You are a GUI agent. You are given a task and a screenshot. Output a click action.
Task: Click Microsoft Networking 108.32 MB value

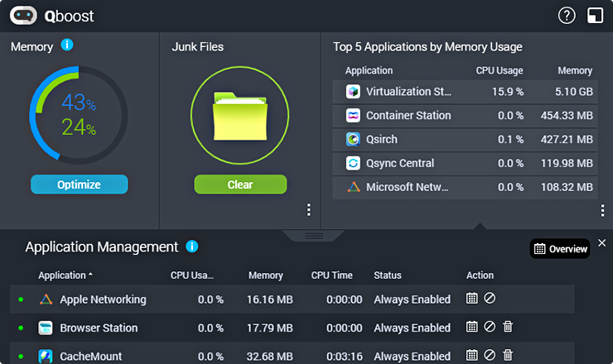pyautogui.click(x=567, y=187)
